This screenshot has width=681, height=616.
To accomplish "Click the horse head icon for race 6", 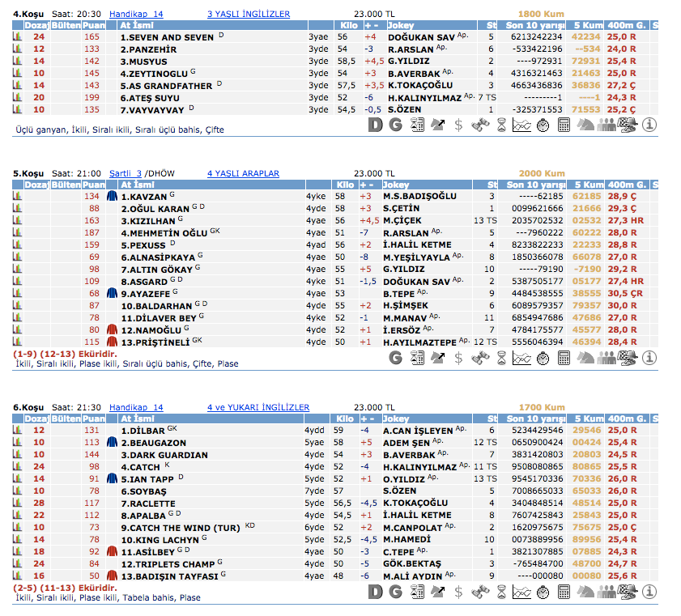I will point(585,593).
